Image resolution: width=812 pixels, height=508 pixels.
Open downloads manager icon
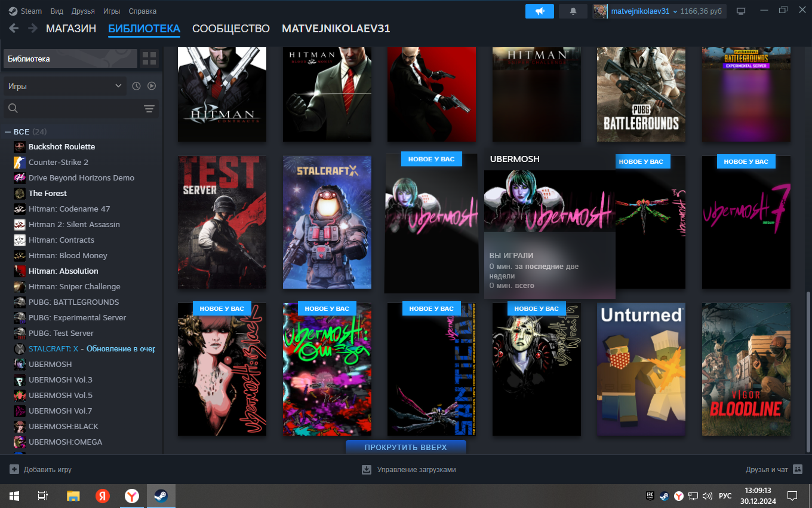pyautogui.click(x=367, y=470)
